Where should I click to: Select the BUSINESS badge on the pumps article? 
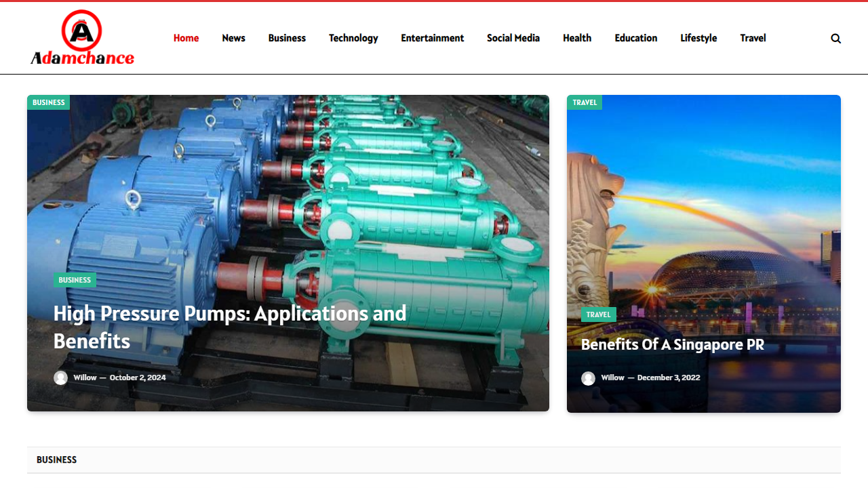(x=75, y=280)
